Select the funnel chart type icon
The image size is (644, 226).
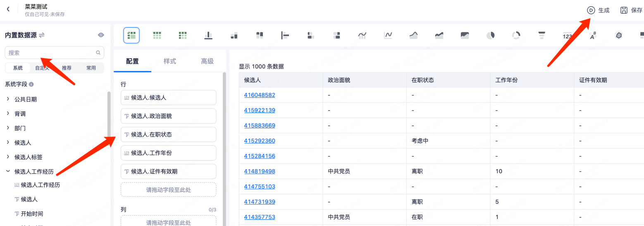point(541,36)
